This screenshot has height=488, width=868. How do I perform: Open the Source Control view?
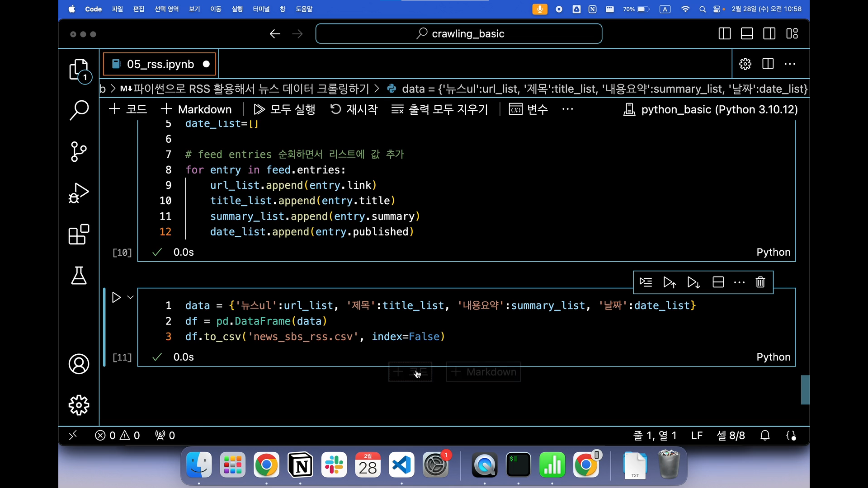point(79,151)
